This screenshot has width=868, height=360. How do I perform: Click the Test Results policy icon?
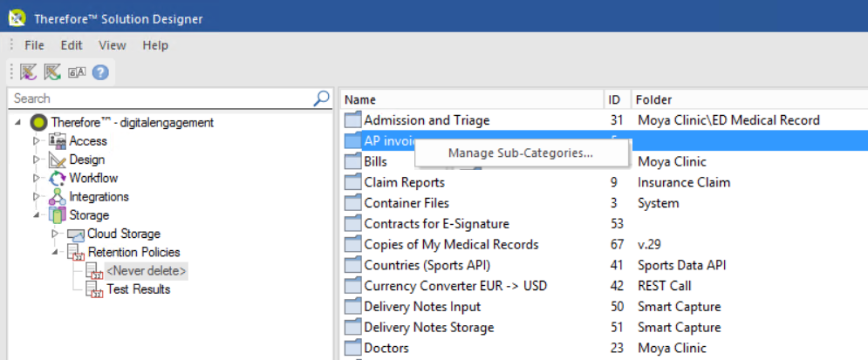[x=95, y=289]
